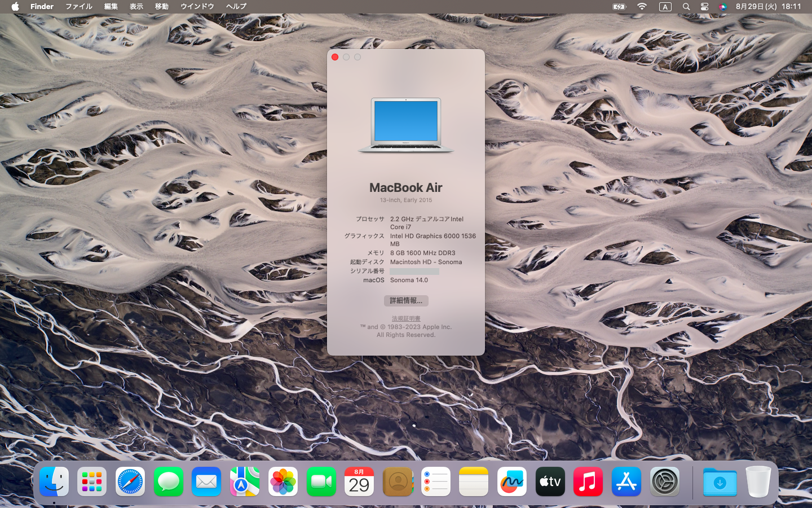Open Messages app in Dock
This screenshot has width=812, height=508.
coord(169,481)
